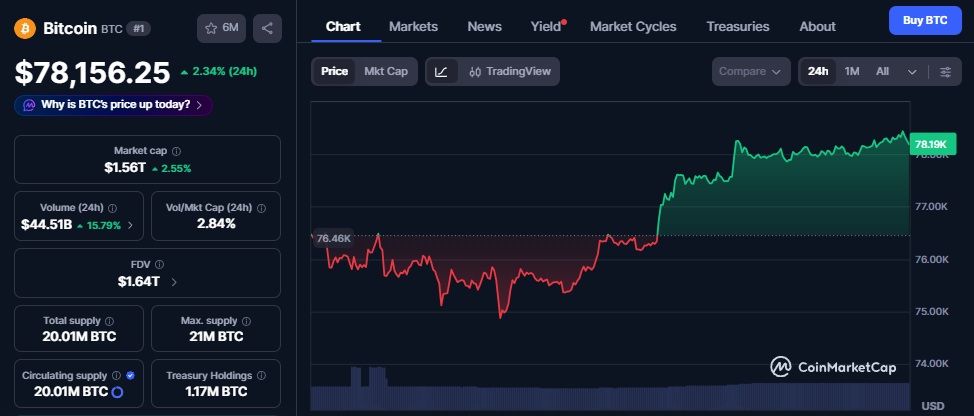
Task: Click the Treasury Holdings info icon
Action: coord(261,376)
